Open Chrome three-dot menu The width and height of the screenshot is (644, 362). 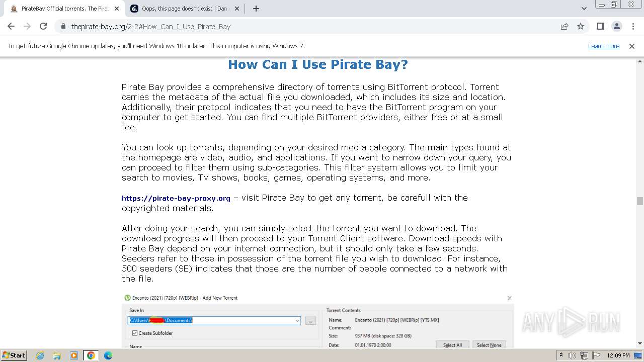632,26
